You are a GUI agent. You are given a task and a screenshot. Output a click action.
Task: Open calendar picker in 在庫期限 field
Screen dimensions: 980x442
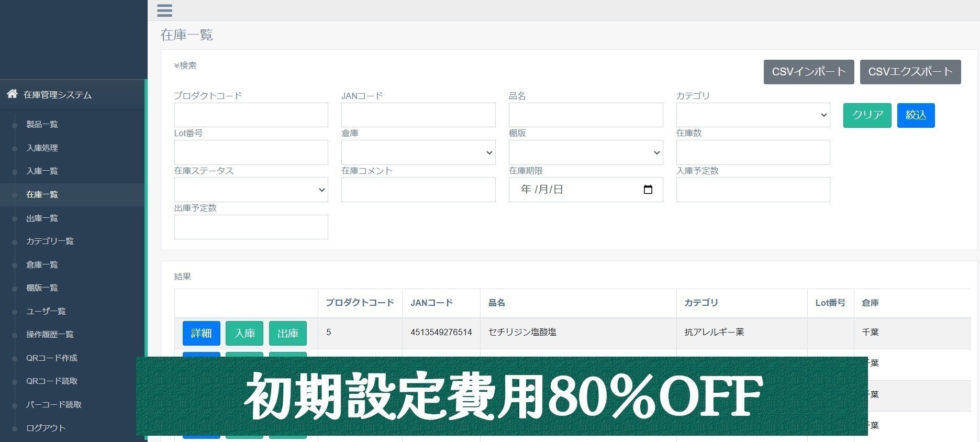click(648, 190)
